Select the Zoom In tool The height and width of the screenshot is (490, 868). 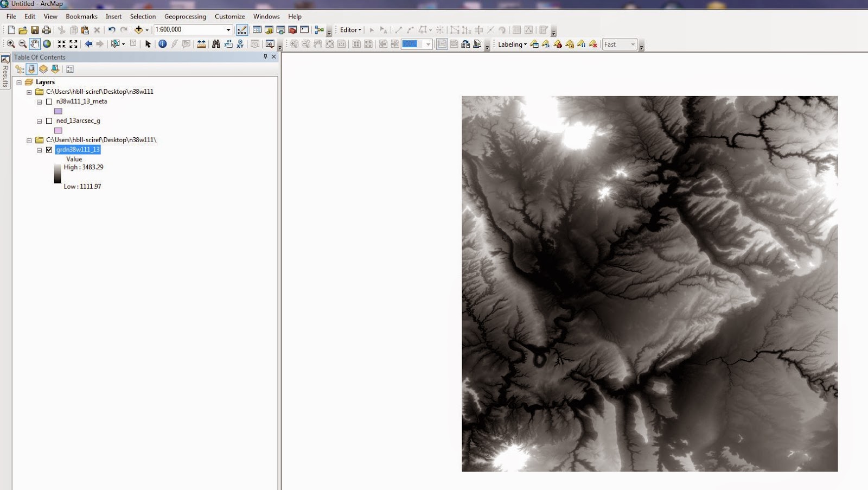point(11,44)
